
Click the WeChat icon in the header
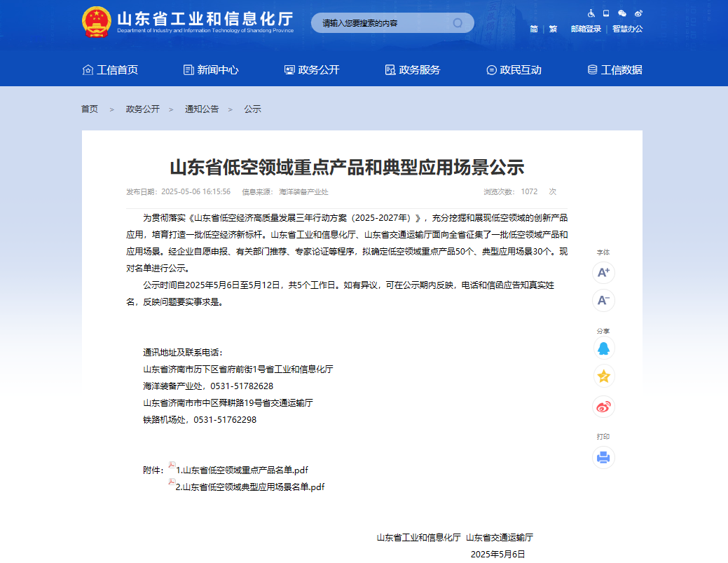point(622,13)
